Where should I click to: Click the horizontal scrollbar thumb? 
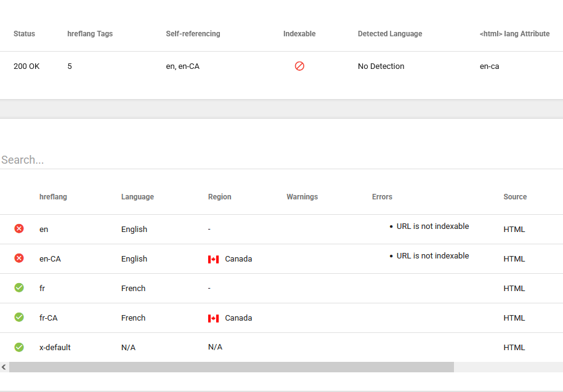click(231, 367)
